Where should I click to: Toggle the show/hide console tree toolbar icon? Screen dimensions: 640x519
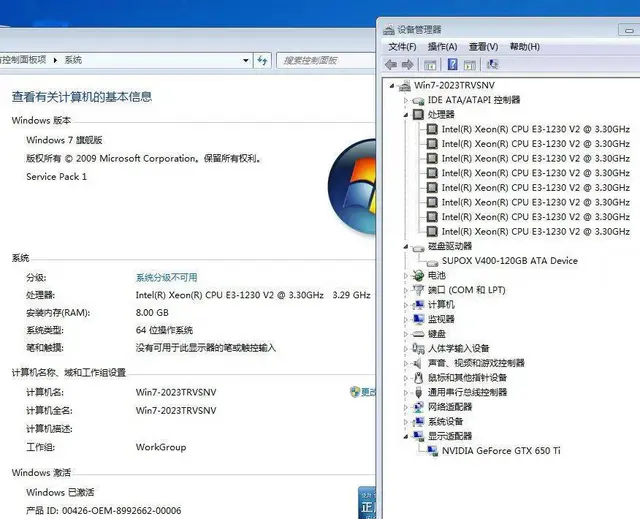(x=430, y=65)
